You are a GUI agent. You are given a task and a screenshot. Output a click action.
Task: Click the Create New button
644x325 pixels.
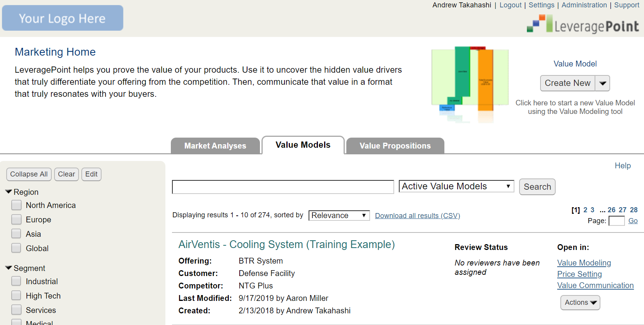(568, 83)
